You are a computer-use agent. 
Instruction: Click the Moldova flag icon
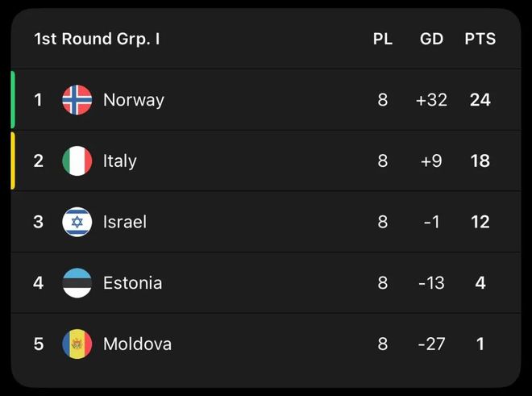click(77, 344)
